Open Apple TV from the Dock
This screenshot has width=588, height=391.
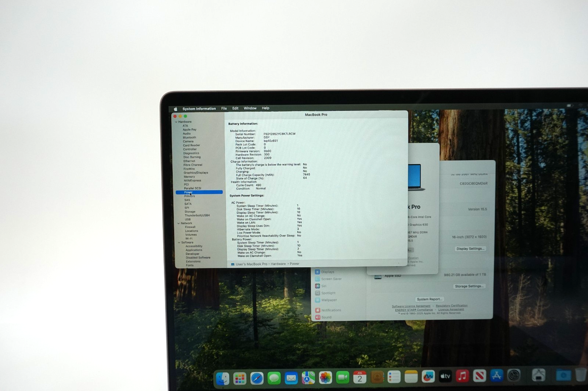click(445, 376)
